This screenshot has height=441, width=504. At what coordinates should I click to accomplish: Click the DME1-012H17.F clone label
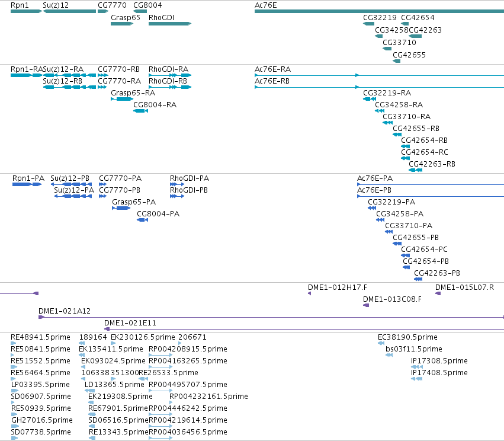point(338,287)
